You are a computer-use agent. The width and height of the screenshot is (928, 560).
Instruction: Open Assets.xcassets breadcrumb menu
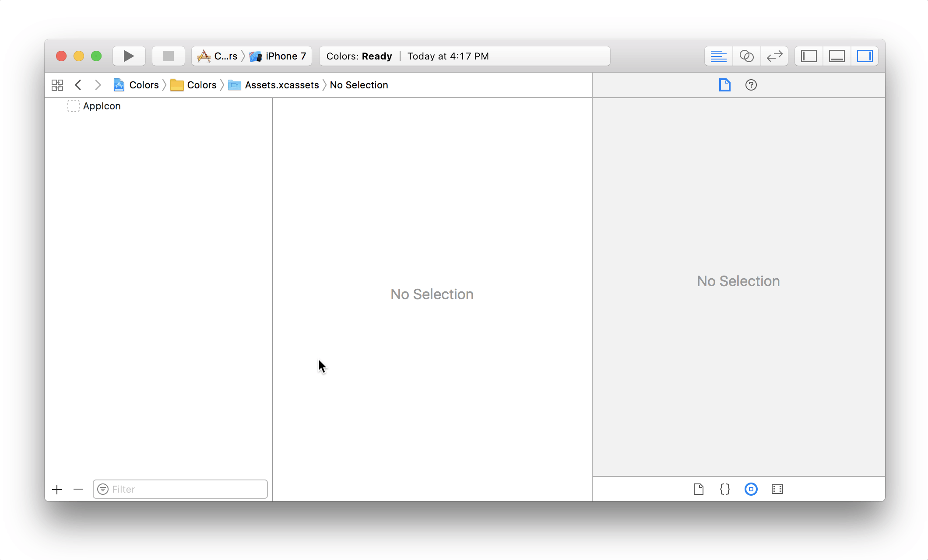click(281, 85)
